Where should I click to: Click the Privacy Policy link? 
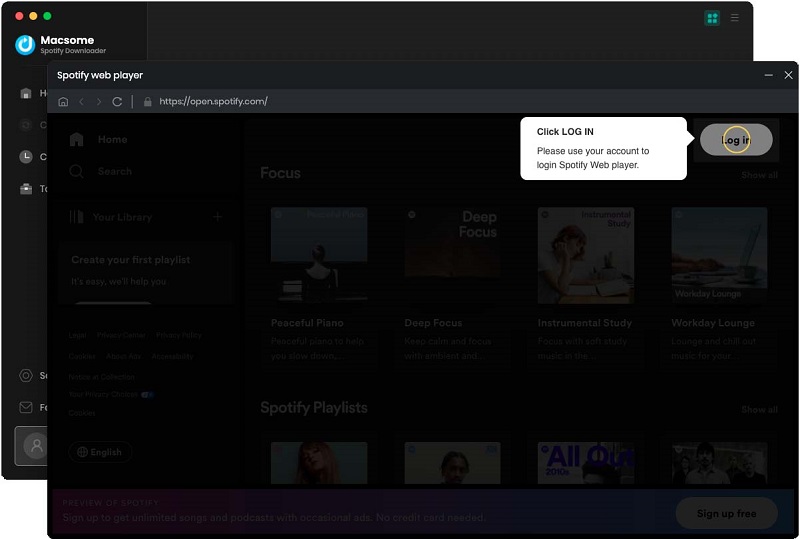click(x=179, y=335)
